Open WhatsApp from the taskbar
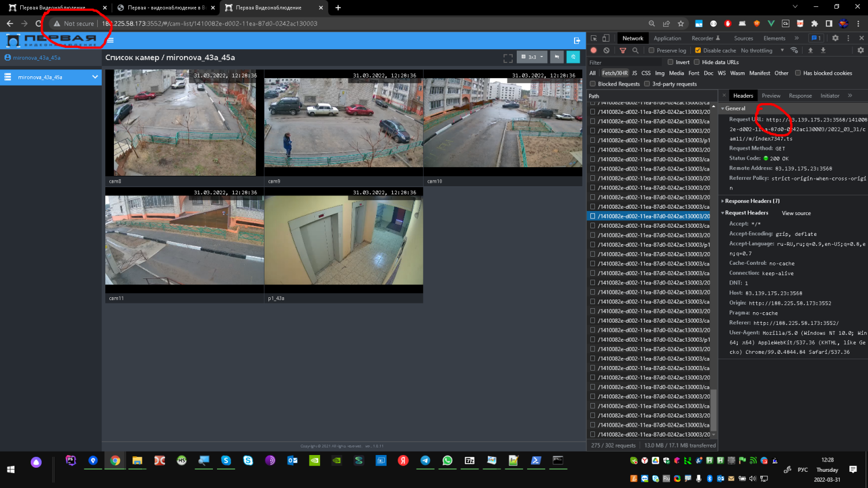 447,460
